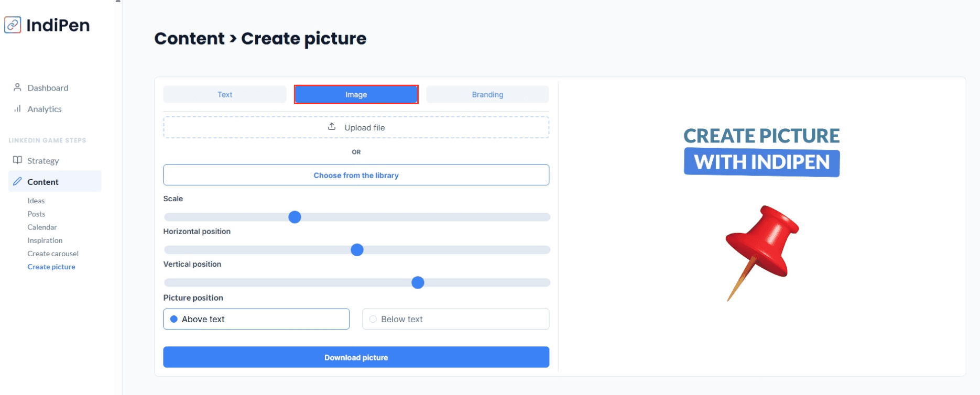Viewport: 980px width, 395px height.
Task: Click the Analytics bar chart icon
Action: pyautogui.click(x=17, y=108)
